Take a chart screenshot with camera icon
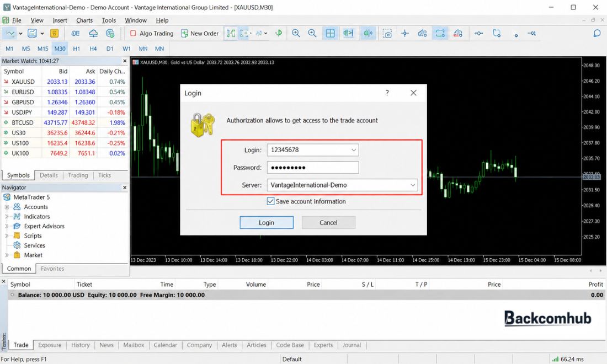This screenshot has height=364, width=607. pos(387,34)
